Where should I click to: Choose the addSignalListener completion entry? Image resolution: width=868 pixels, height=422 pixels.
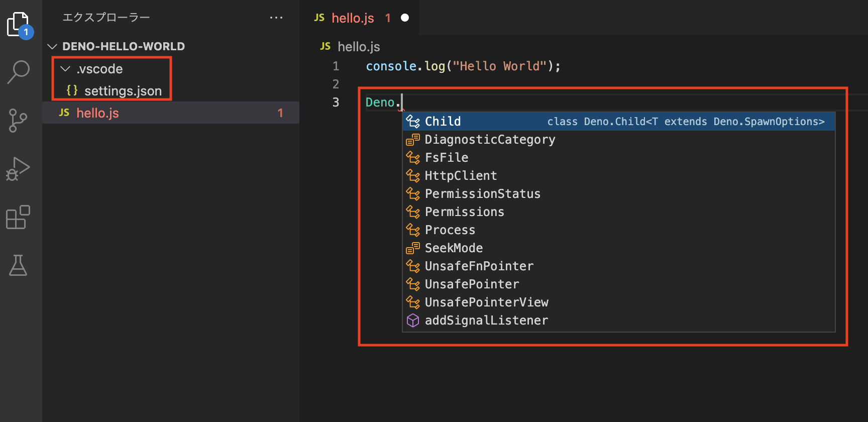[x=486, y=321]
